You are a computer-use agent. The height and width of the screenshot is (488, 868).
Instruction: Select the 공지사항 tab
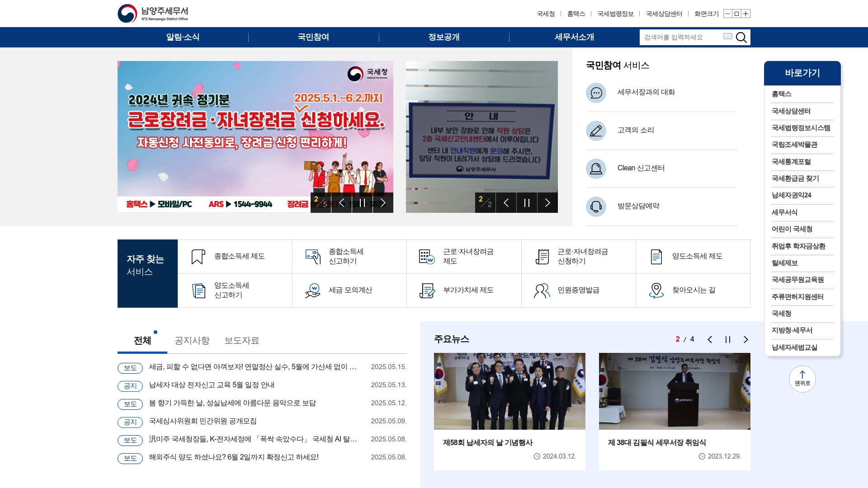pyautogui.click(x=192, y=341)
